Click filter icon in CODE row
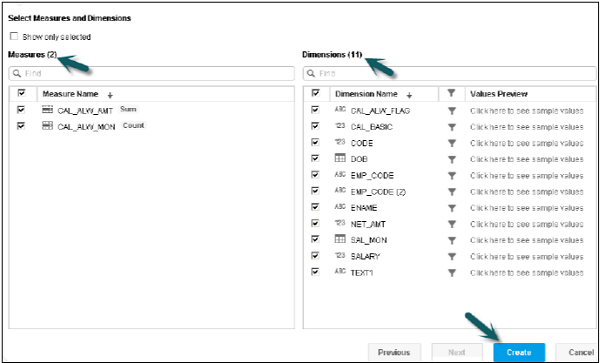Screen dimensions: 600x363 [x=452, y=143]
